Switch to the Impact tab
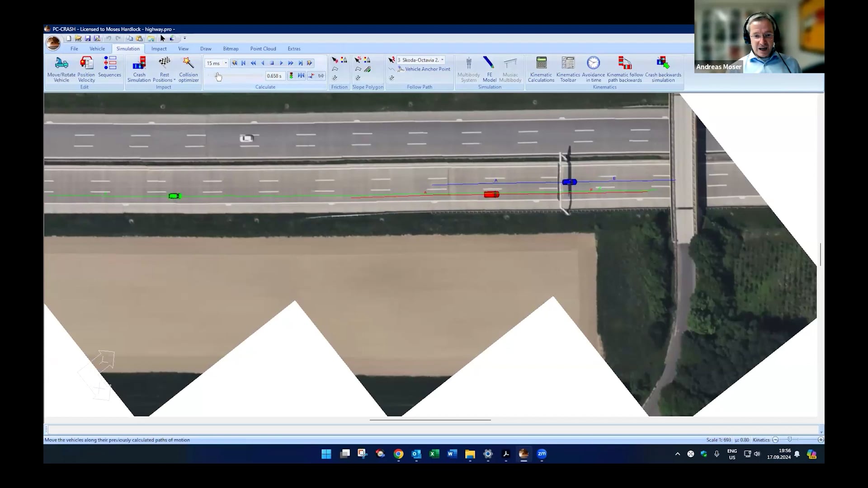Image resolution: width=868 pixels, height=488 pixels. click(159, 49)
